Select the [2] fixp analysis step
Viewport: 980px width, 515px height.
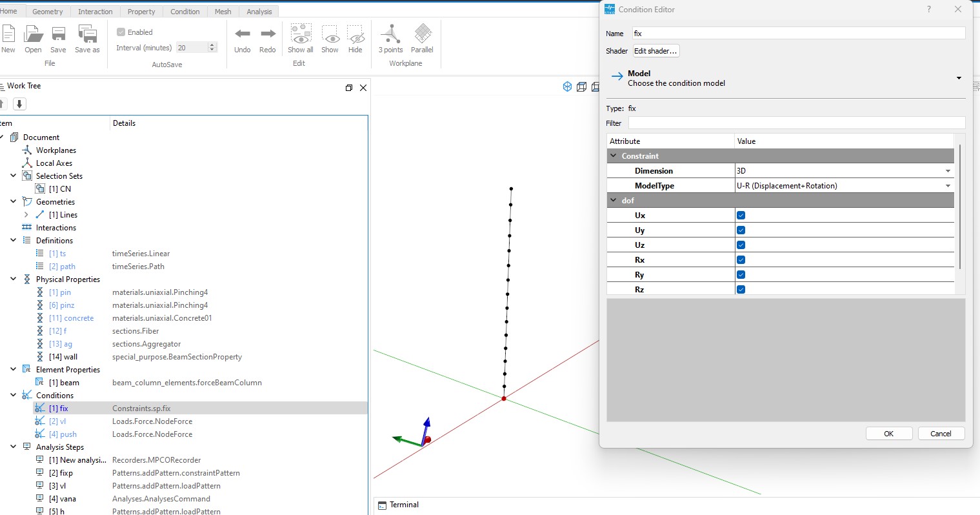[61, 473]
